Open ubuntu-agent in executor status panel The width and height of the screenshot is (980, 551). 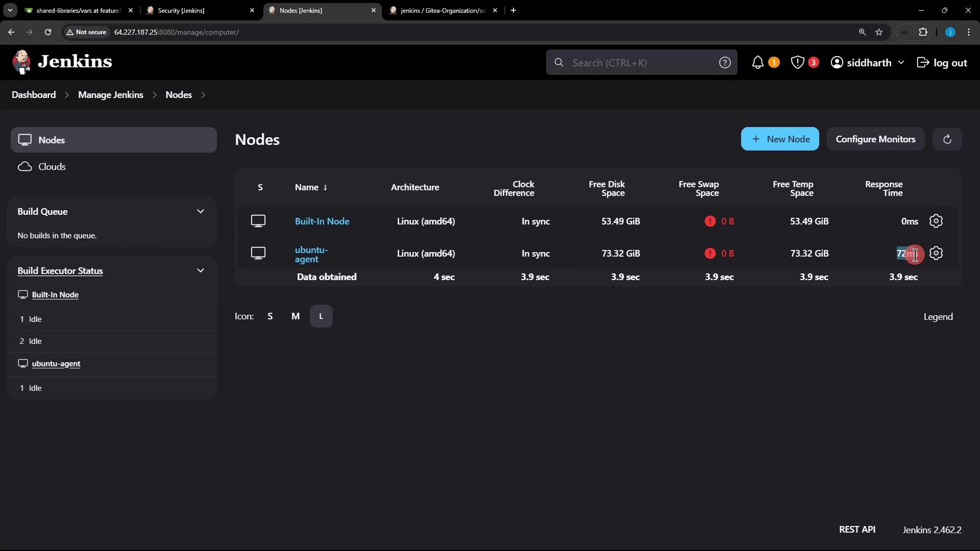click(x=56, y=364)
